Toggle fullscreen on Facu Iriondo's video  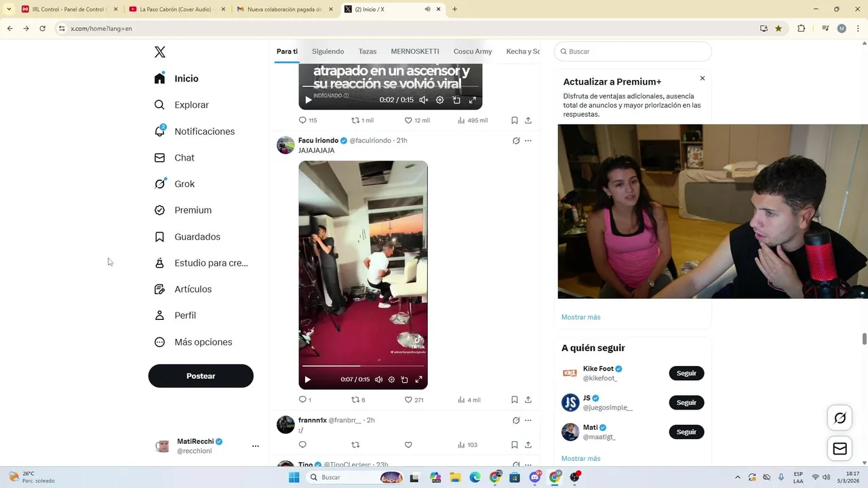click(418, 380)
